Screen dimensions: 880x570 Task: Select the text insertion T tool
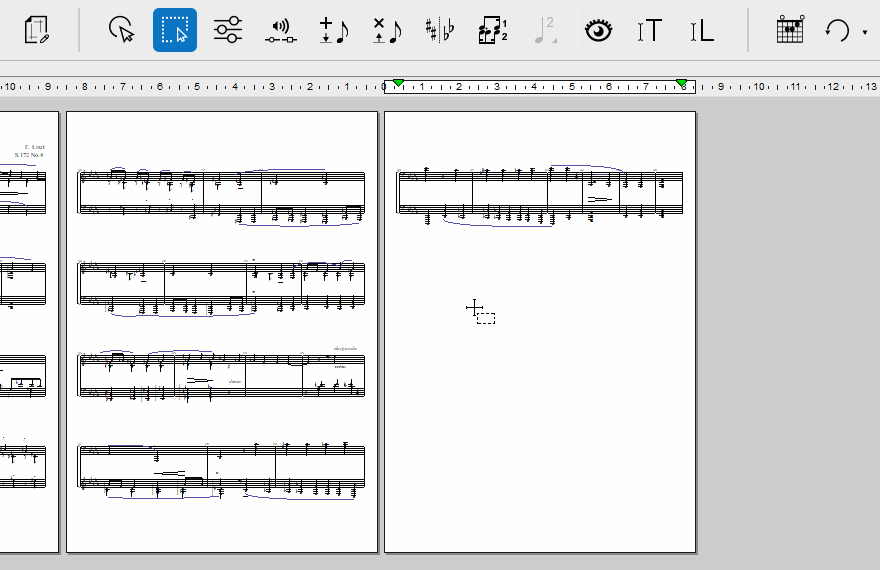pyautogui.click(x=650, y=30)
